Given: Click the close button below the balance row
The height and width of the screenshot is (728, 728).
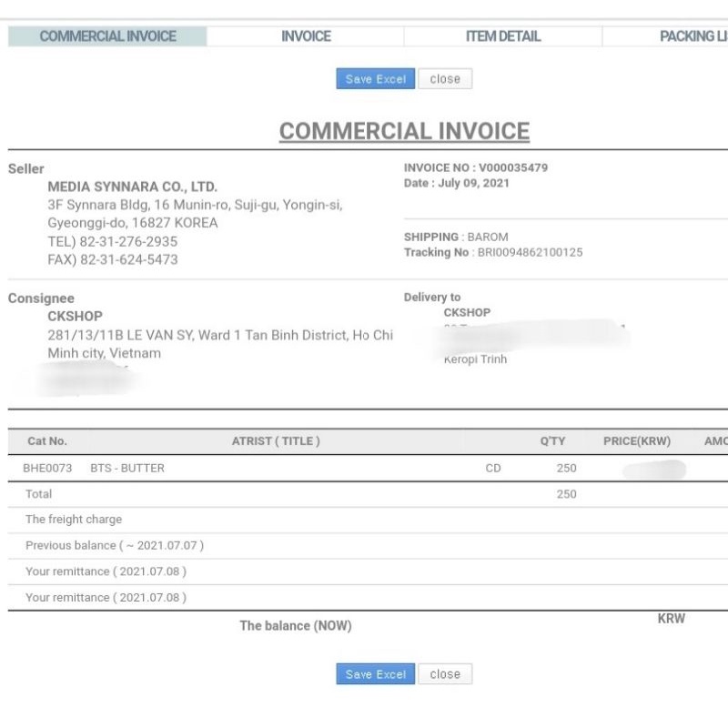Looking at the screenshot, I should [445, 673].
